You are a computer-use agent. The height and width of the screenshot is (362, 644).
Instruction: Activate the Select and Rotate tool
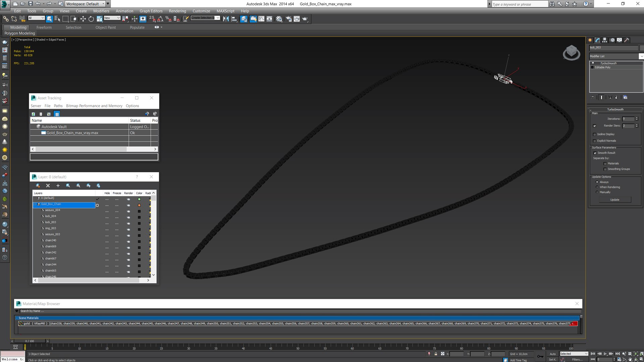[x=91, y=19]
